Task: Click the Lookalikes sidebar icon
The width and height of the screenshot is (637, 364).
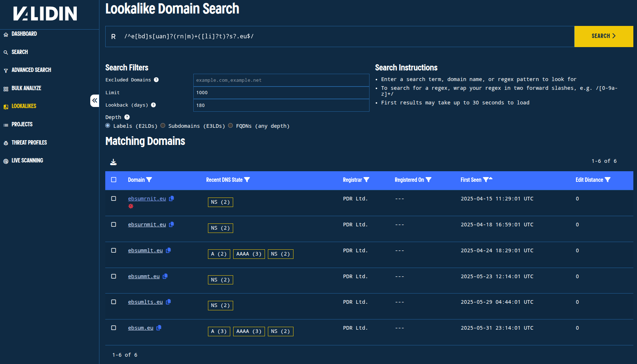Action: [x=6, y=107]
